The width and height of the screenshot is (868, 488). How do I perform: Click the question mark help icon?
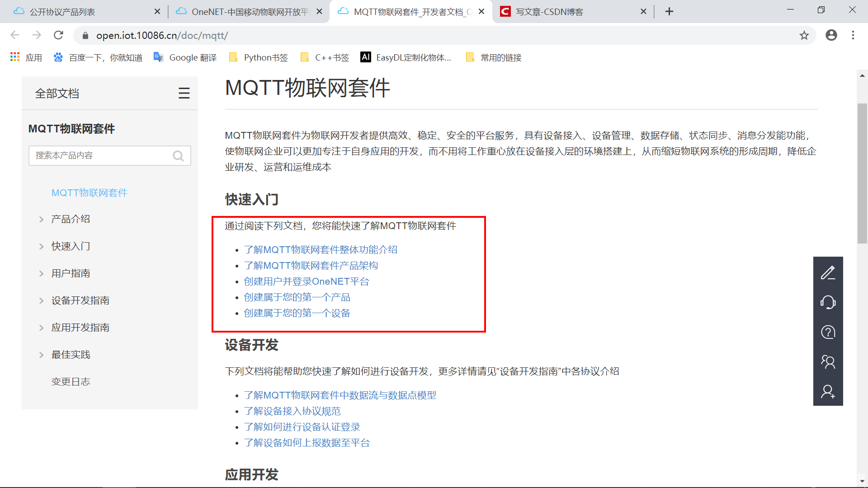point(828,332)
